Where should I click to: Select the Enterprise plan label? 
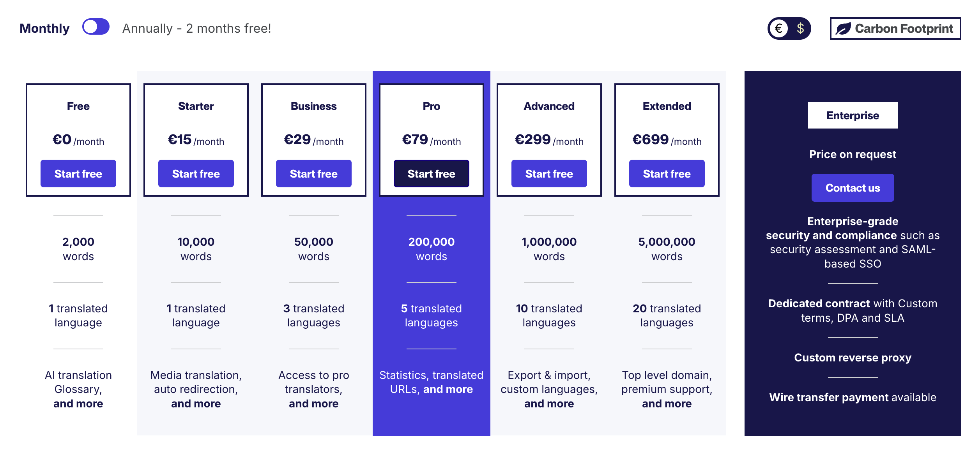click(x=853, y=115)
